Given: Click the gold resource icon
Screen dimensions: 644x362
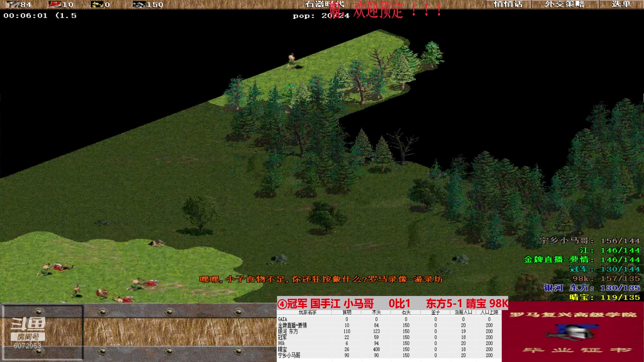Looking at the screenshot, I should point(97,4).
